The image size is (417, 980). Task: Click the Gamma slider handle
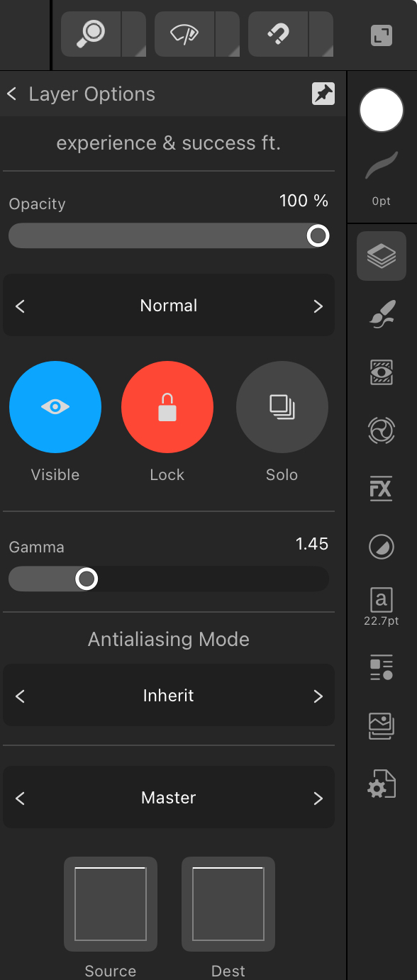(x=87, y=579)
